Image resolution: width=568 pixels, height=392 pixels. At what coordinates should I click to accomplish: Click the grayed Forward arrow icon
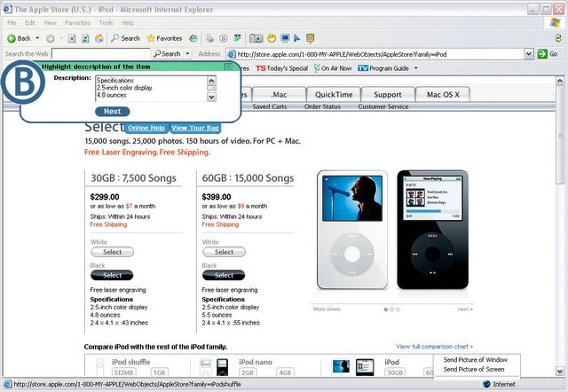coord(51,38)
